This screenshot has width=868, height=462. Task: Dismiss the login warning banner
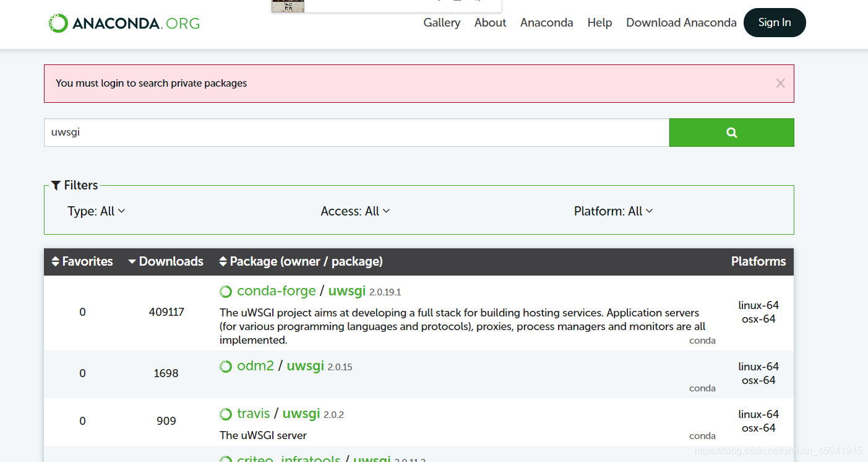pyautogui.click(x=780, y=83)
